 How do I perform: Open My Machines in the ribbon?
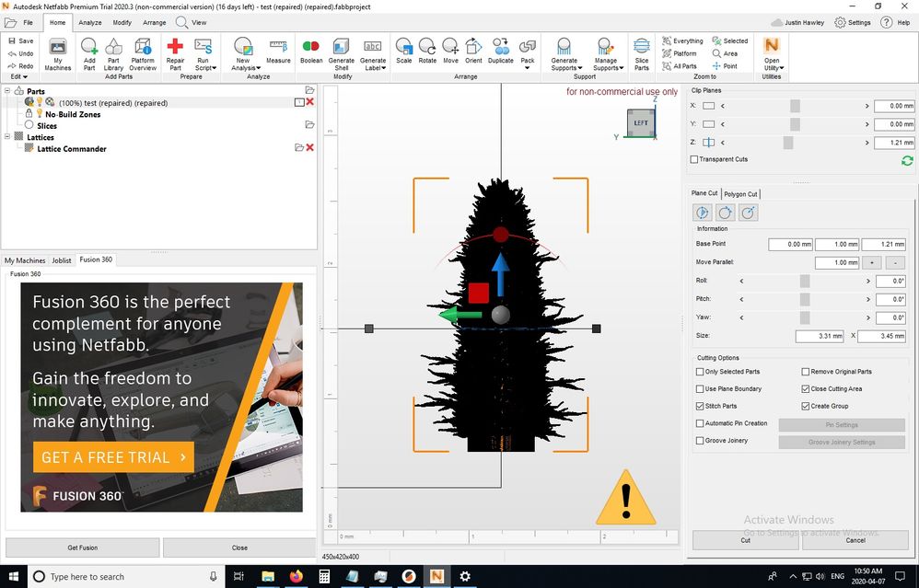click(x=57, y=54)
